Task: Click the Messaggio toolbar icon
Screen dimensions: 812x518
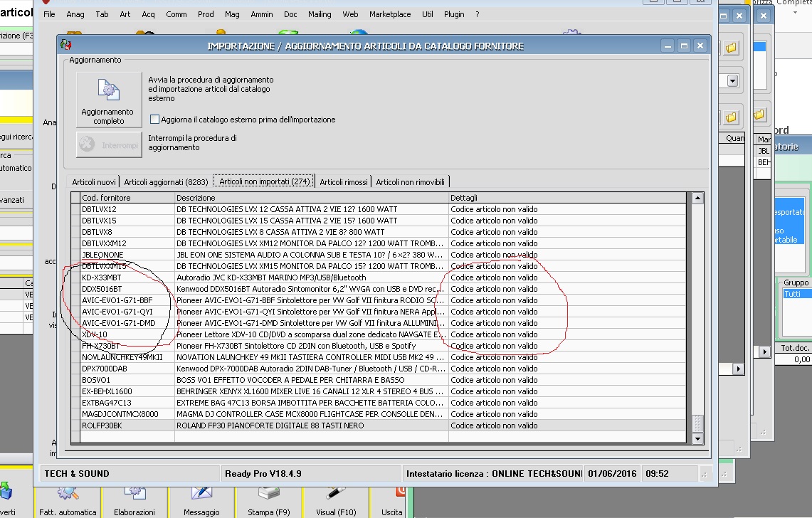Action: click(201, 493)
